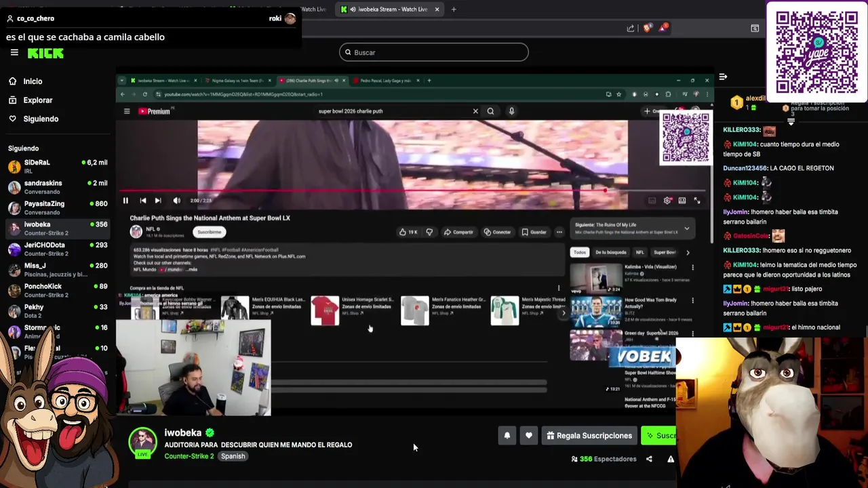Toggle Kick stream notification bell
Image resolution: width=868 pixels, height=488 pixels.
[x=507, y=436]
